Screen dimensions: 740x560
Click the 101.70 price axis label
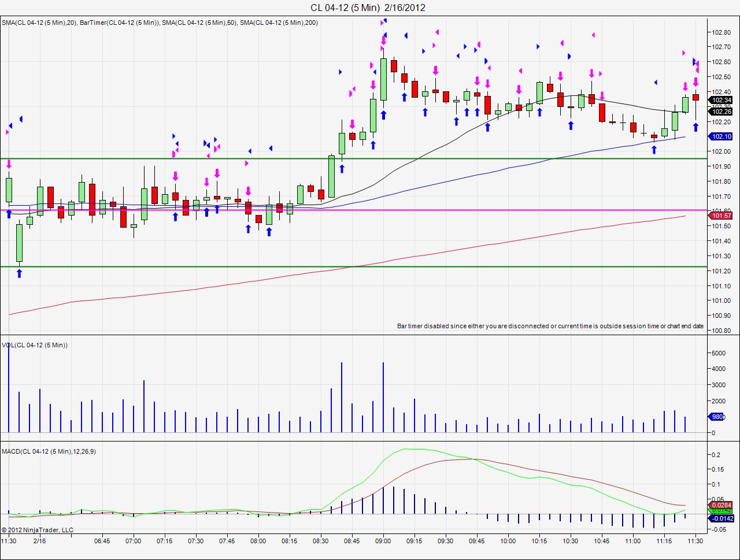pyautogui.click(x=721, y=196)
